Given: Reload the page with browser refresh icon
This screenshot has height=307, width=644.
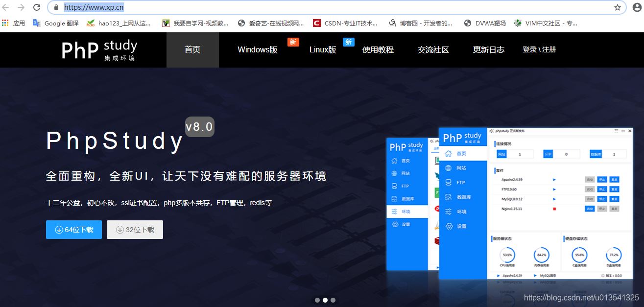Looking at the screenshot, I should pyautogui.click(x=37, y=7).
